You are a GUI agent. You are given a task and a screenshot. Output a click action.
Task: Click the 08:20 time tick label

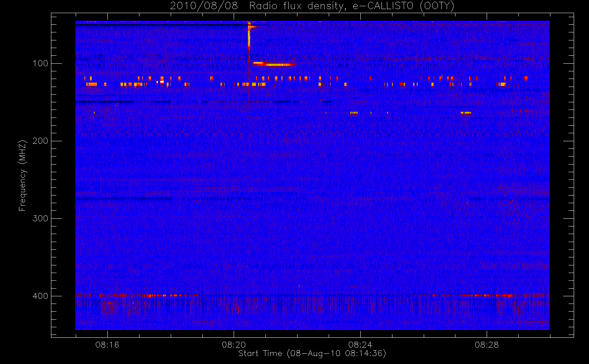234,345
